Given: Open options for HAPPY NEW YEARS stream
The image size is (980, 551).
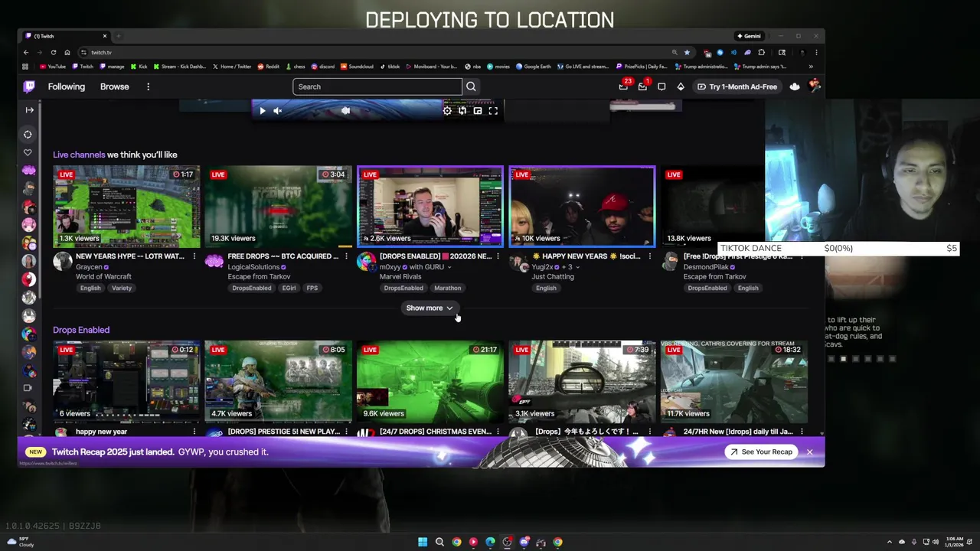Looking at the screenshot, I should 649,256.
